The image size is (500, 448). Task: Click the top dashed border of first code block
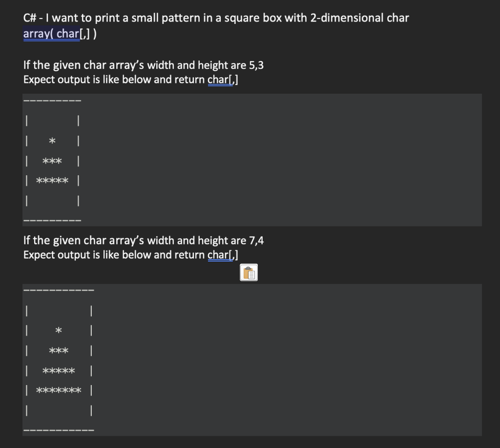(52, 101)
